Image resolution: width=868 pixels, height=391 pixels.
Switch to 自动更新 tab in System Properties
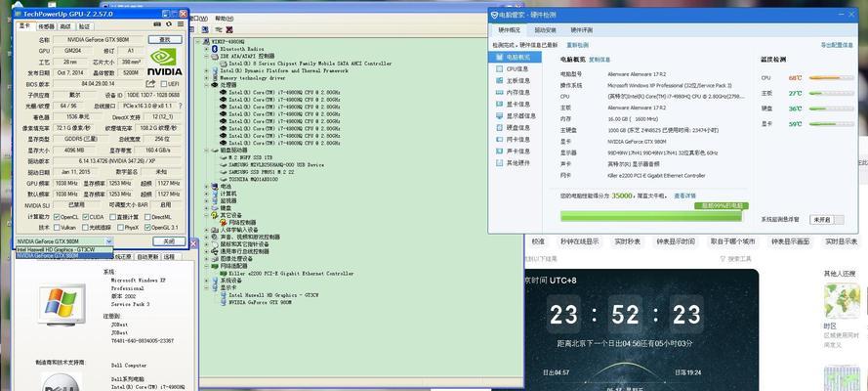[147, 257]
